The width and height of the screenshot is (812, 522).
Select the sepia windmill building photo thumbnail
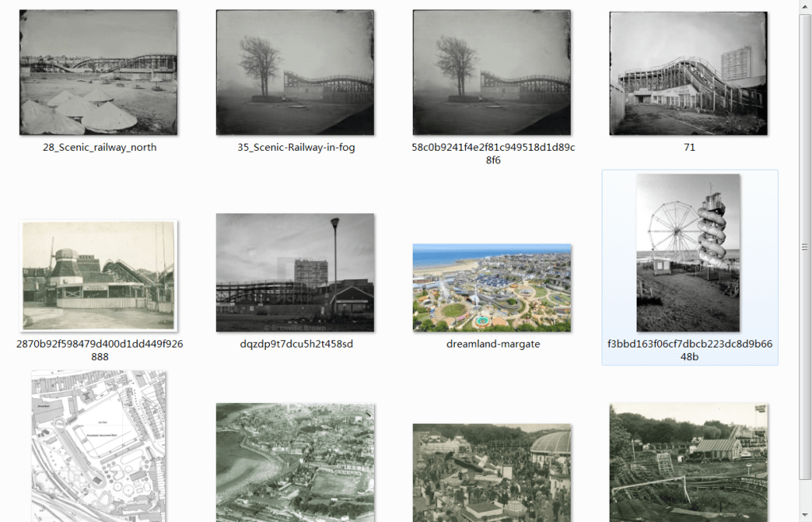pyautogui.click(x=98, y=276)
